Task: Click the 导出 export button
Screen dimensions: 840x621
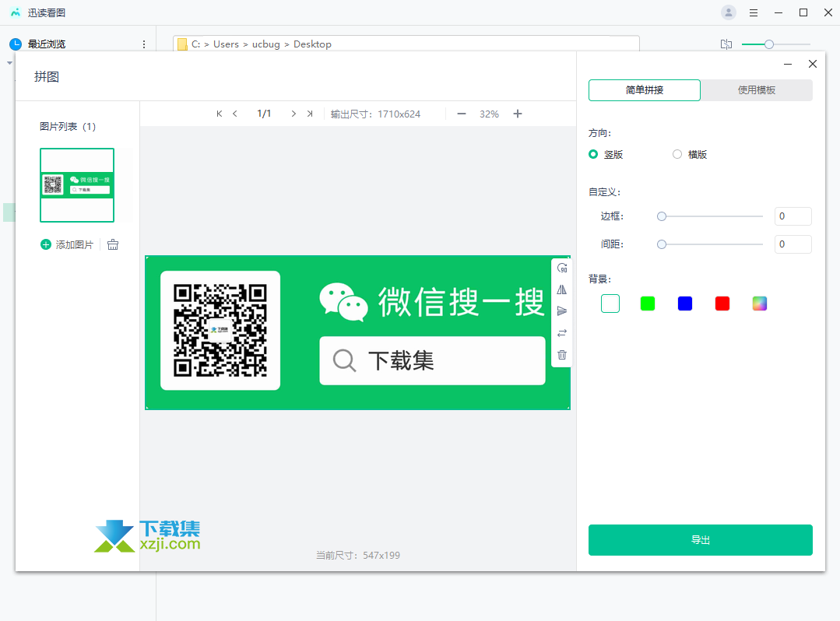Action: pyautogui.click(x=700, y=539)
